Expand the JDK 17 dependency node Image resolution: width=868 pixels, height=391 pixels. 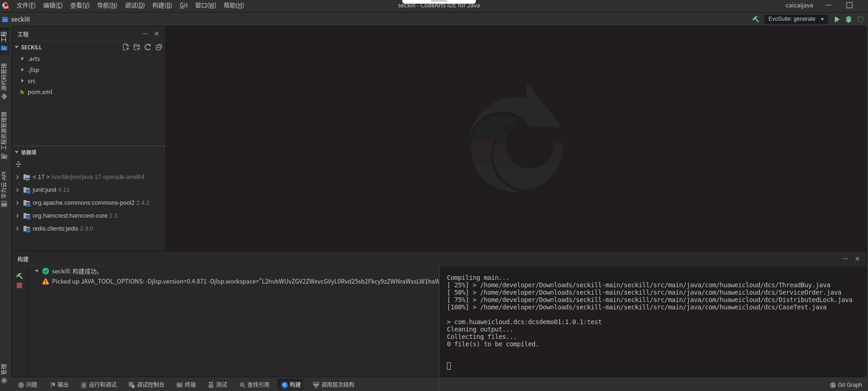point(18,177)
